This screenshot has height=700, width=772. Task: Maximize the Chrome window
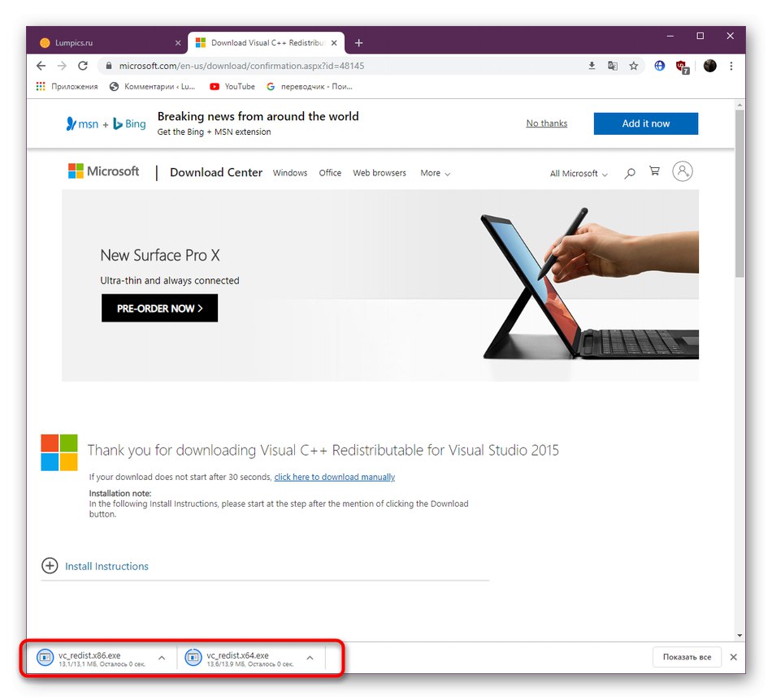tap(700, 36)
